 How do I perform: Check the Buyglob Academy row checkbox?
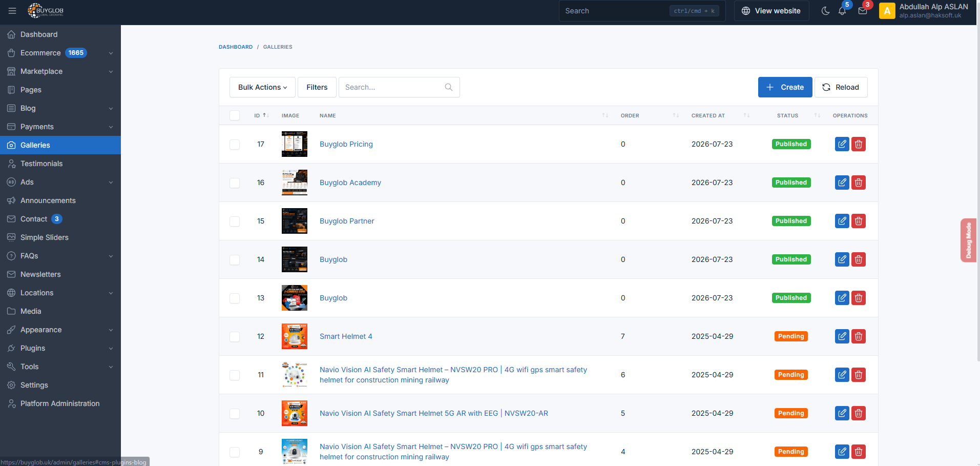(235, 183)
